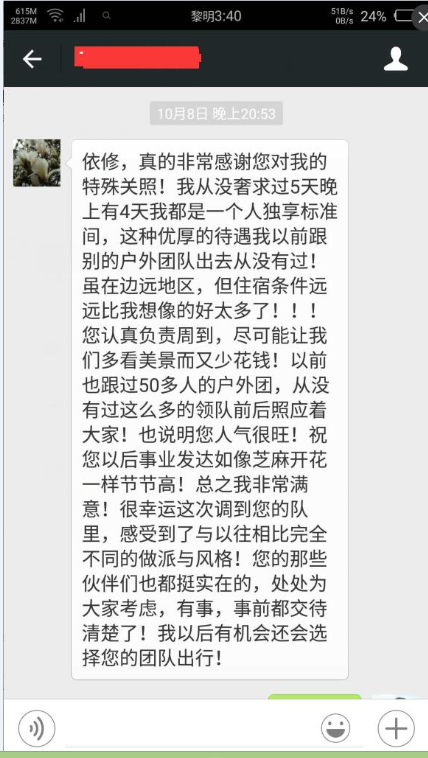
Task: Tap the 10月8日 晚上20:53 timestamp
Action: click(216, 114)
